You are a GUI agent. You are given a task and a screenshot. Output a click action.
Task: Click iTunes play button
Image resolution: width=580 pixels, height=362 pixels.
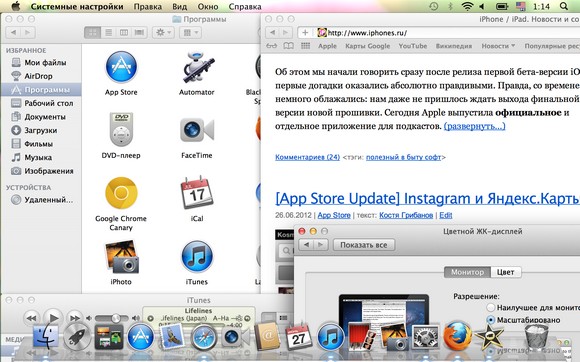click(53, 318)
